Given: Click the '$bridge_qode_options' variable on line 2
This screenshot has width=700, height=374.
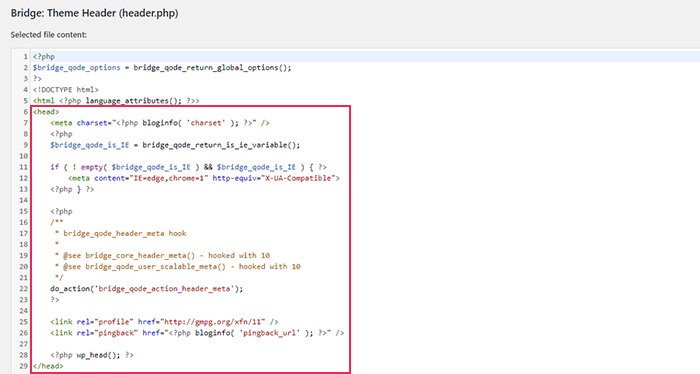Looking at the screenshot, I should click(x=76, y=68).
